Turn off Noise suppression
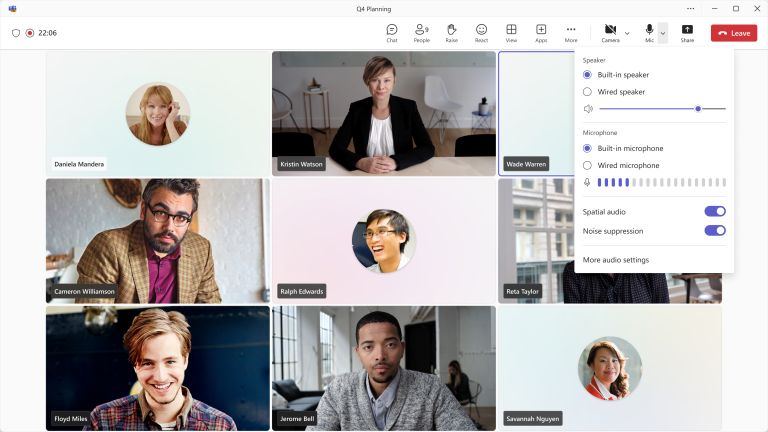This screenshot has width=768, height=432. pyautogui.click(x=714, y=231)
